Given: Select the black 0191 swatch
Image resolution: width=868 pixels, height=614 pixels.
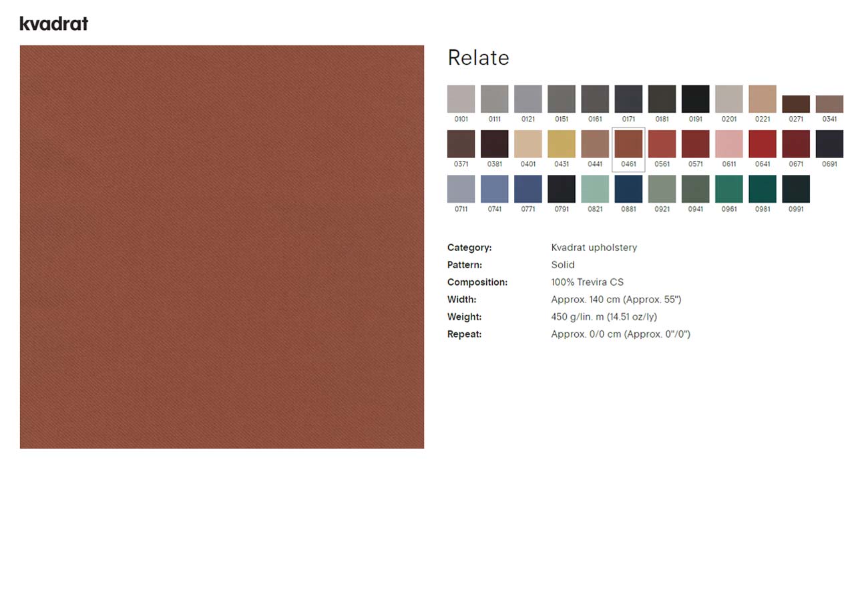Looking at the screenshot, I should tap(696, 99).
